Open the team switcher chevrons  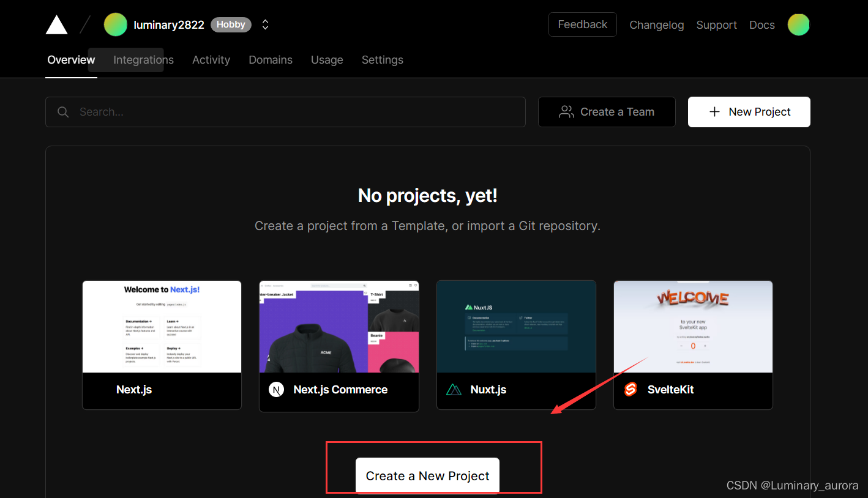(265, 24)
